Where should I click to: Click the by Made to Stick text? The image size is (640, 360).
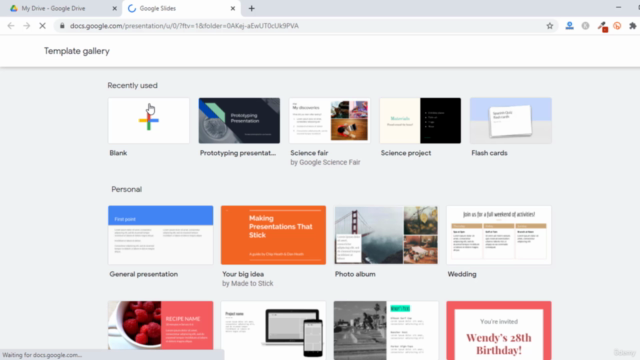pyautogui.click(x=247, y=283)
